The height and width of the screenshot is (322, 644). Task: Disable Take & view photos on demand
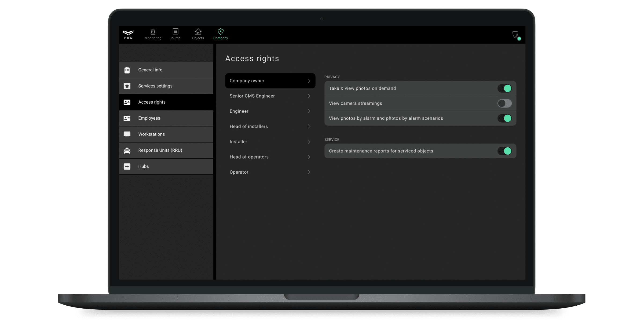[x=504, y=88]
